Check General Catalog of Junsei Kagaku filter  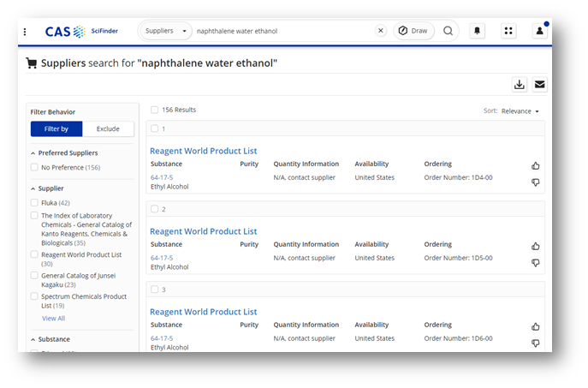click(x=34, y=276)
